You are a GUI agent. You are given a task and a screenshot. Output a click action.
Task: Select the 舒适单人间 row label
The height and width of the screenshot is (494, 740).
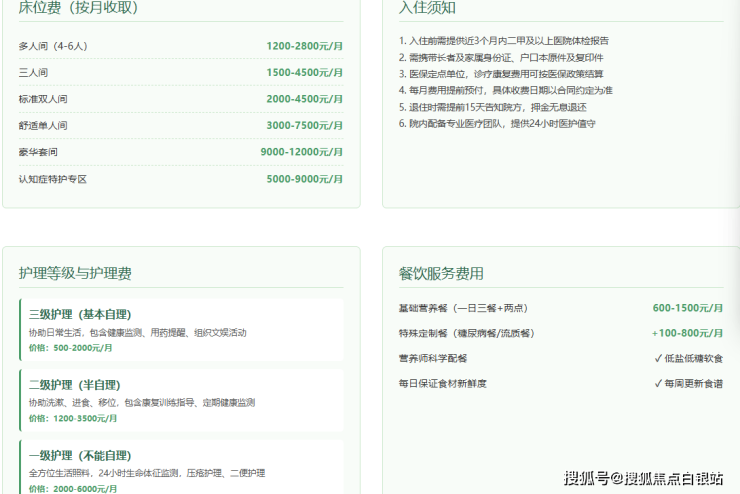point(43,126)
